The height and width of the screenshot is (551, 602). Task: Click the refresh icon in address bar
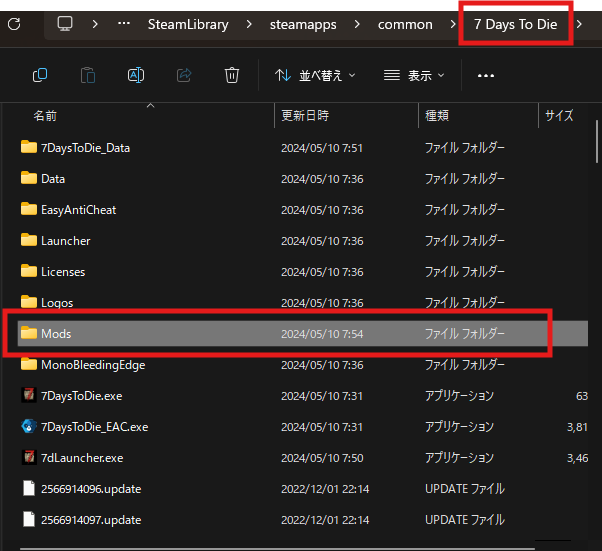coord(14,24)
